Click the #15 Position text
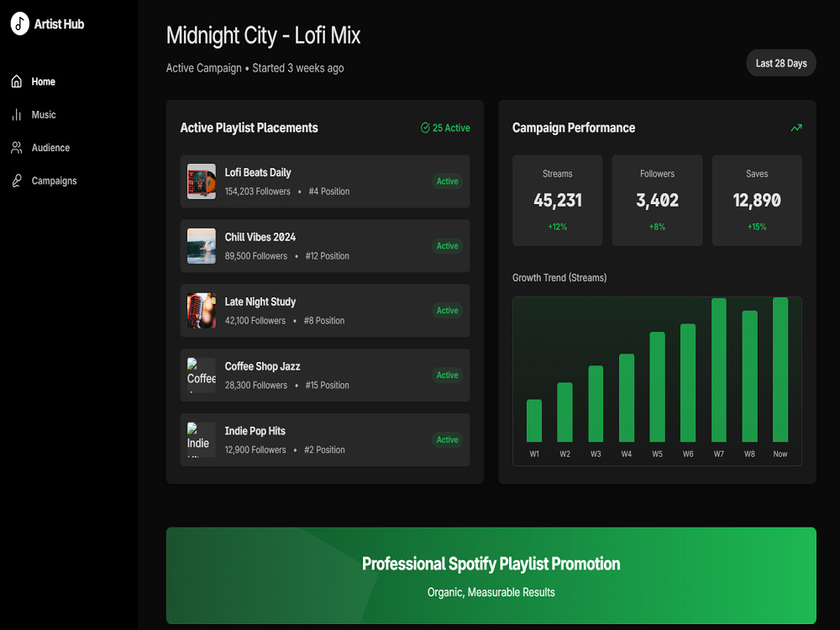Screen dimensions: 840x630 (x=328, y=386)
